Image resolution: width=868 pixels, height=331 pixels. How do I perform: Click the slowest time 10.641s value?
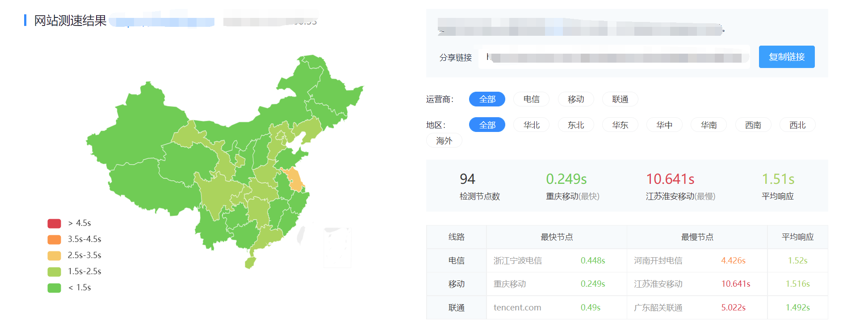coord(670,179)
